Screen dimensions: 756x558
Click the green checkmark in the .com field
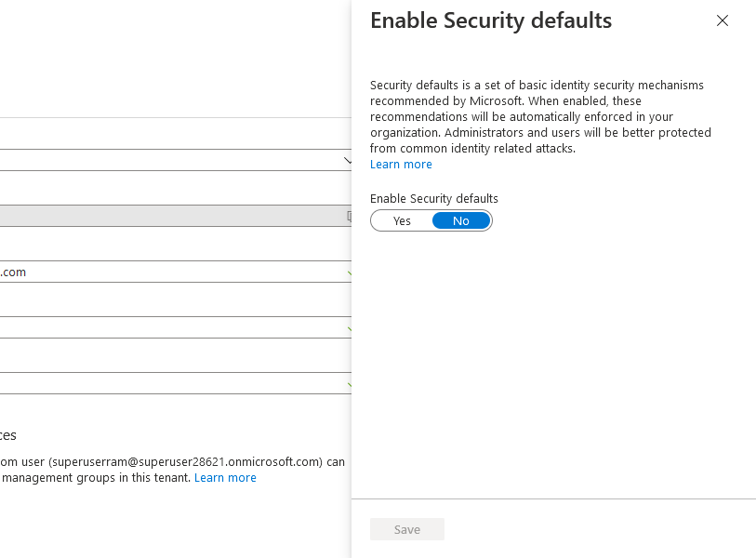click(349, 273)
